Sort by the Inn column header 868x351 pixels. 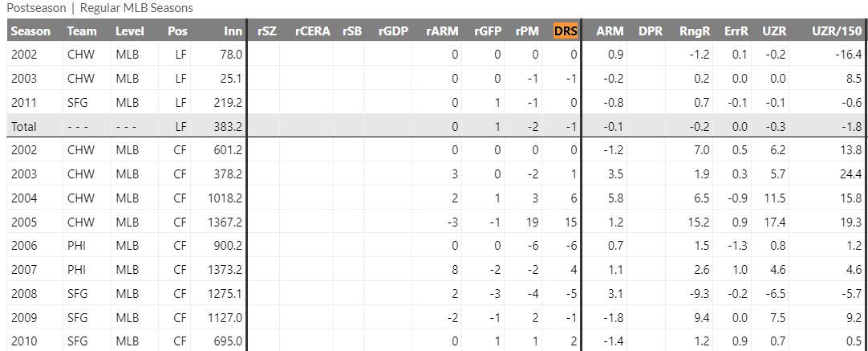233,31
